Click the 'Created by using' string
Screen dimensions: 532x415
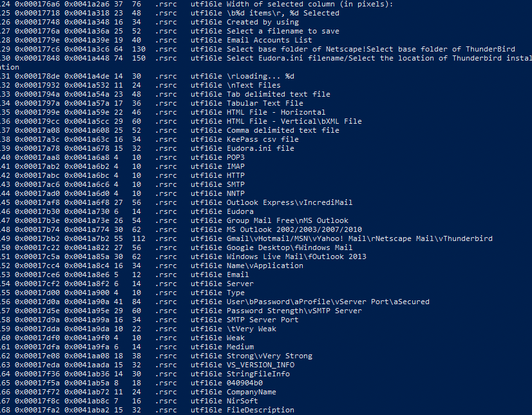263,22
